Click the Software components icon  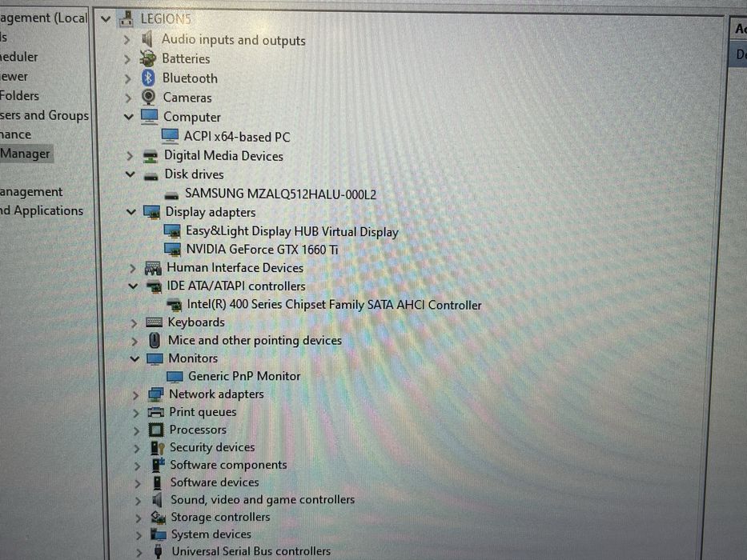point(159,465)
